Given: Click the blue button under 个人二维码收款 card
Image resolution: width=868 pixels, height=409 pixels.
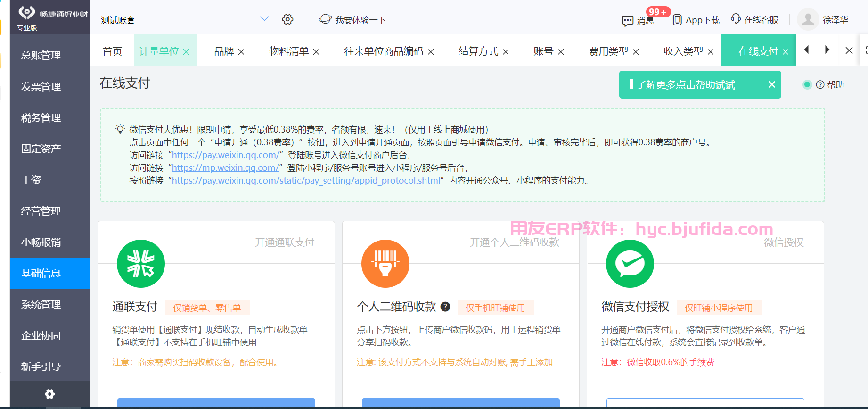Looking at the screenshot, I should [x=460, y=403].
